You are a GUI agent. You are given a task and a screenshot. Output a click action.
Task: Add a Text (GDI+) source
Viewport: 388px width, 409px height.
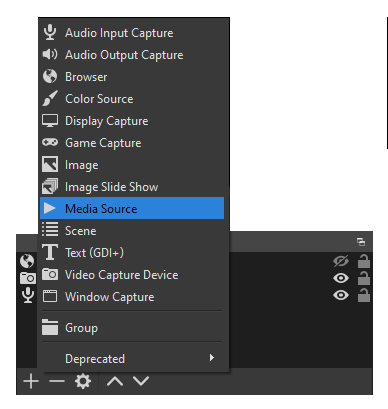coord(132,252)
